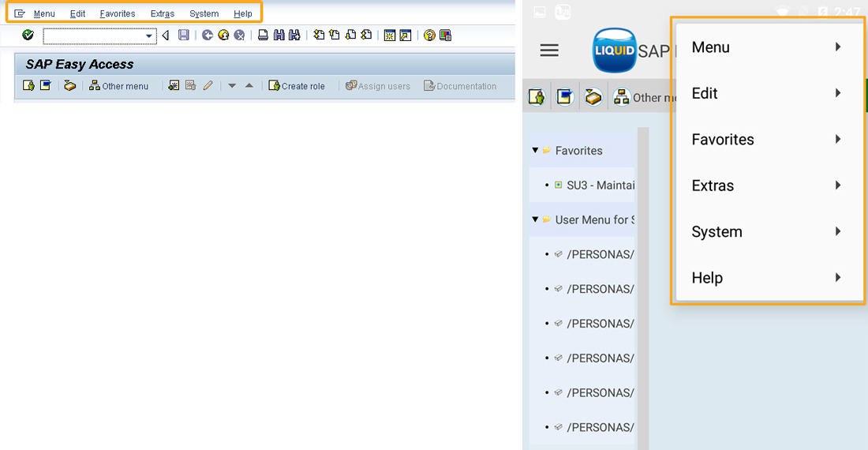
Task: Collapse the Favorites folder in mobile tree
Action: coord(535,150)
